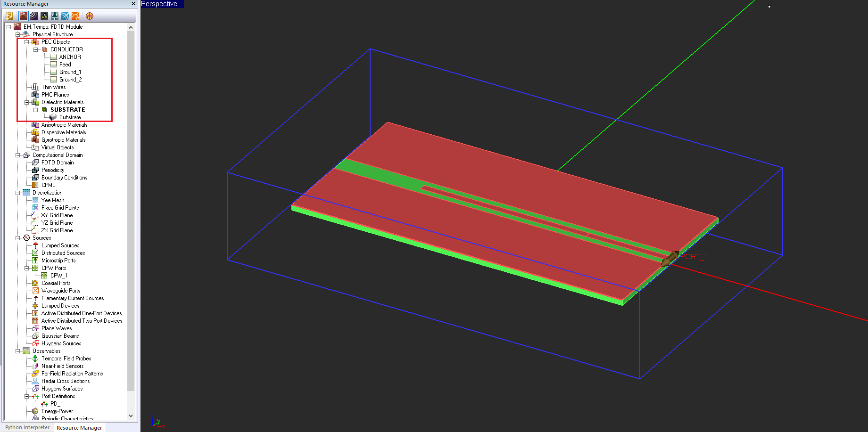Switch to the Python Interpreter tab

[27, 427]
